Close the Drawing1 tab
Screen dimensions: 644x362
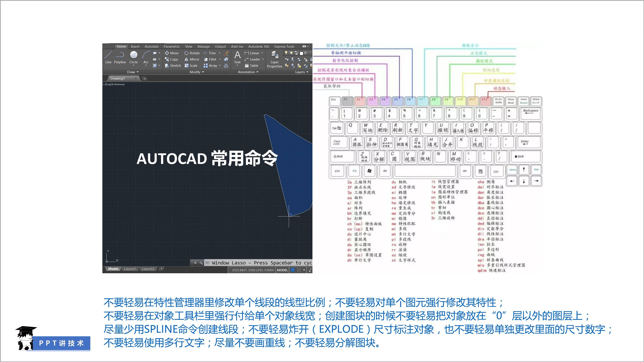click(x=135, y=78)
